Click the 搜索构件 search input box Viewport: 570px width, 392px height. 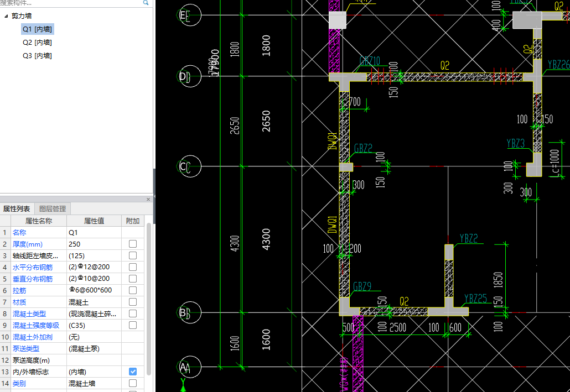pos(69,3)
